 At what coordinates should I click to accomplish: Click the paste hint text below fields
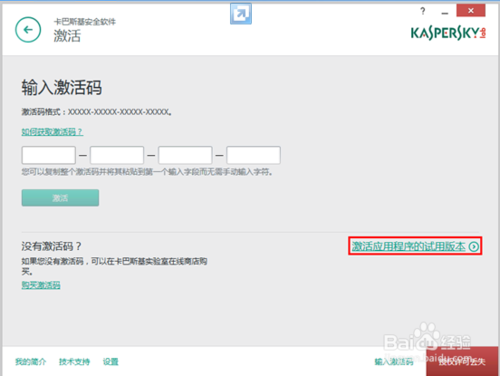pos(147,172)
